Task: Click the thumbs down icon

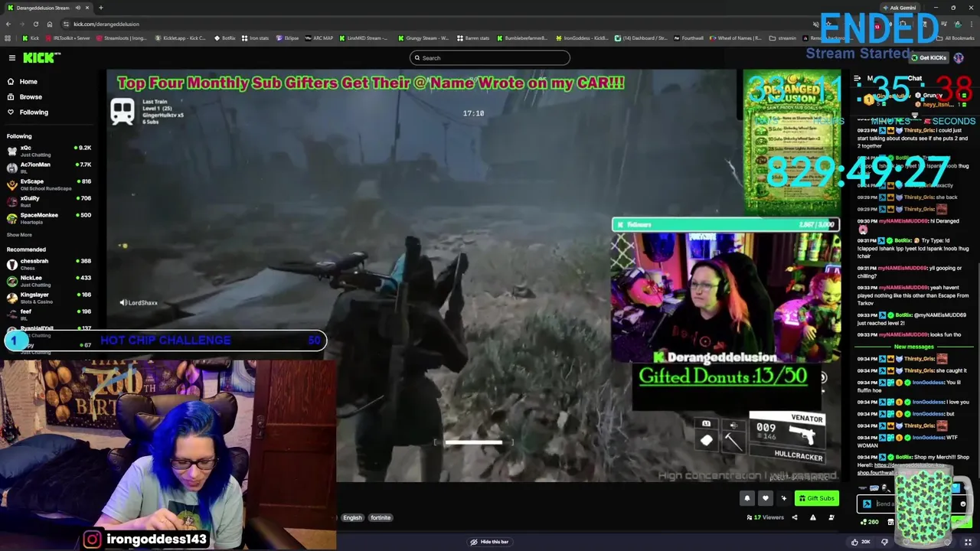Action: (884, 542)
